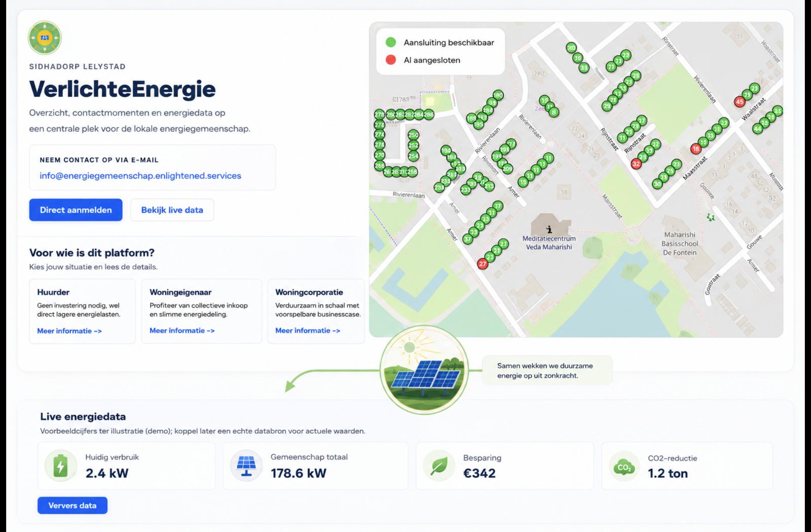Image resolution: width=811 pixels, height=532 pixels.
Task: Click the Al aangesloten legend text
Action: tap(432, 60)
